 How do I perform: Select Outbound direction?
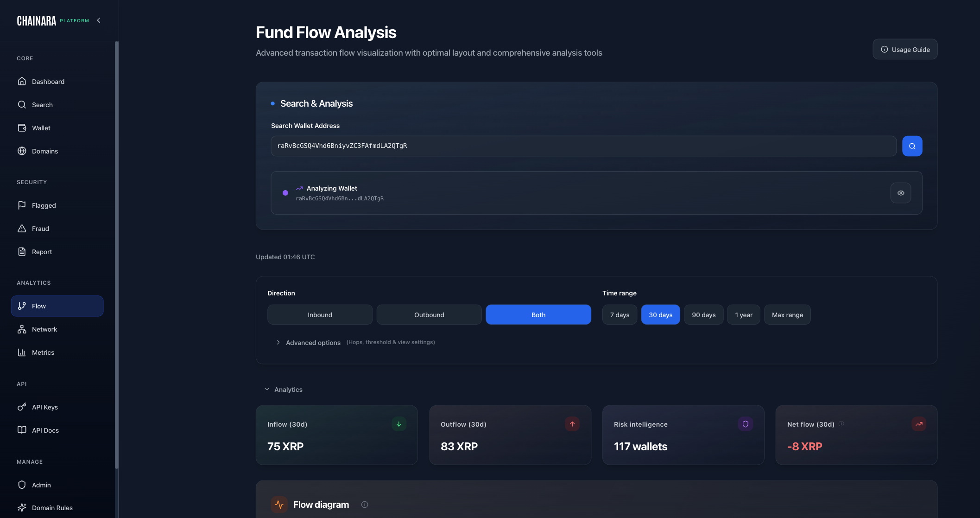429,315
